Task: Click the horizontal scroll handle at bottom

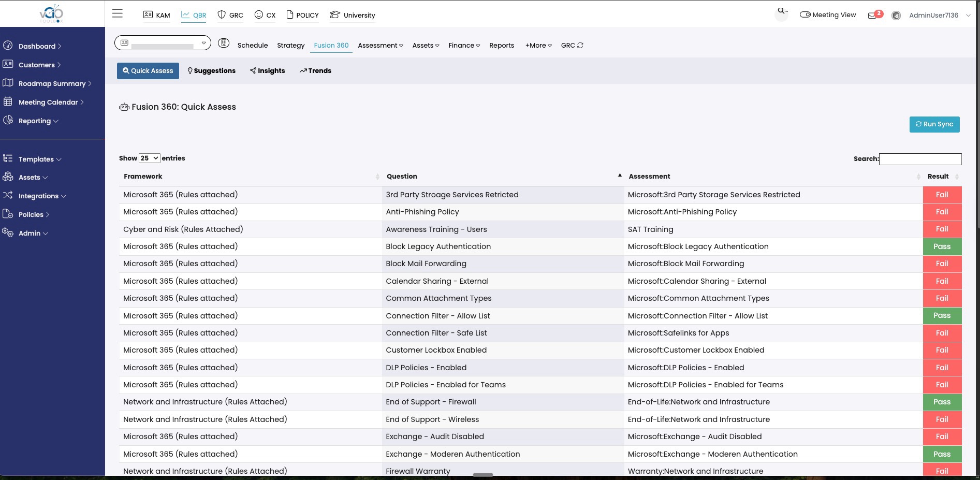Action: tap(483, 474)
